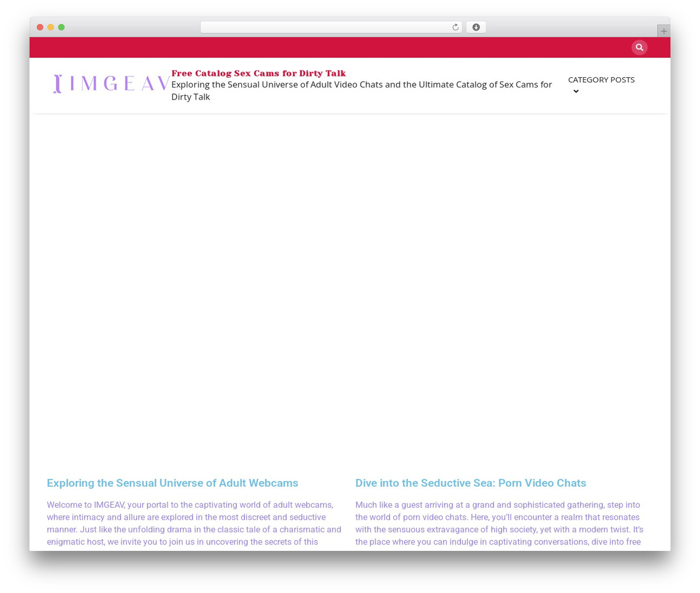Click paragraph starting Much like a guest
The image size is (700, 593).
click(x=499, y=524)
